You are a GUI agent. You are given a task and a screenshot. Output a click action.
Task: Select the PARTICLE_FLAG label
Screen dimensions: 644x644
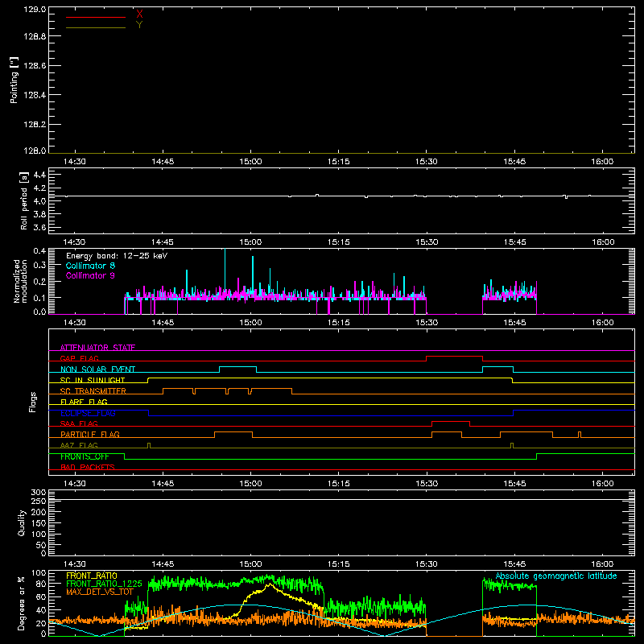point(90,434)
